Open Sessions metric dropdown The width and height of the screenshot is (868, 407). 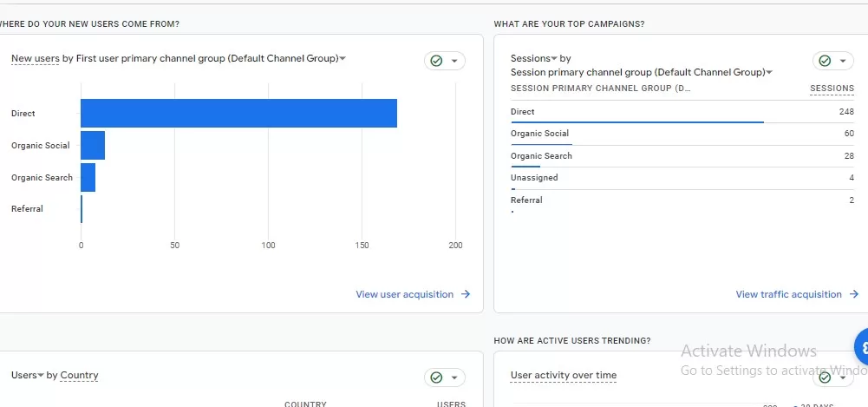pos(533,59)
